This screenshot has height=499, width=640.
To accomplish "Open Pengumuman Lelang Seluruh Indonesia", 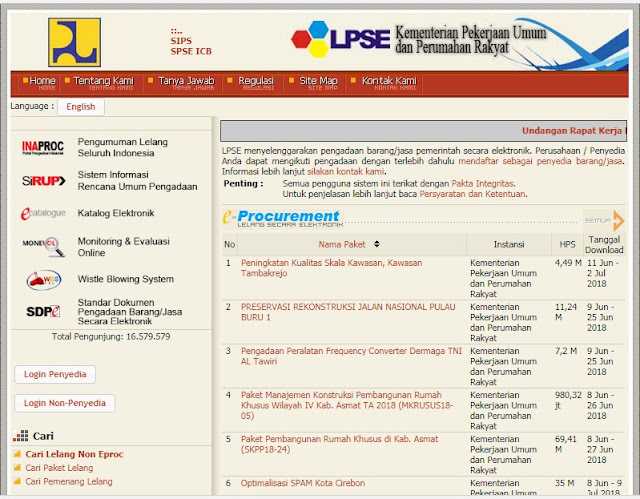I will coord(122,147).
